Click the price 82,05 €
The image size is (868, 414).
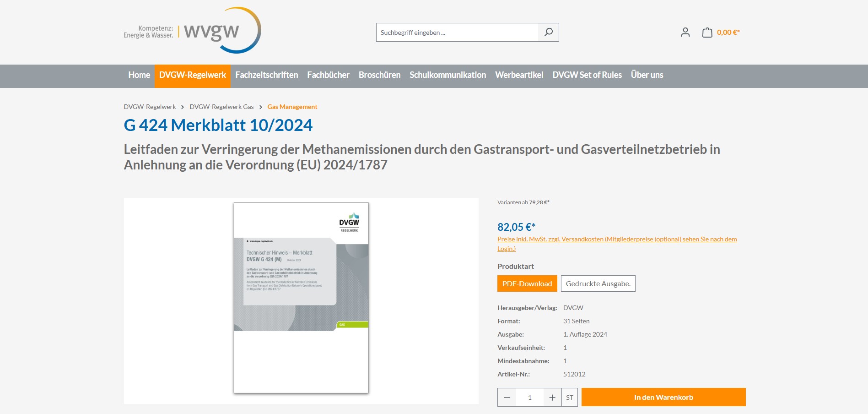(x=516, y=227)
